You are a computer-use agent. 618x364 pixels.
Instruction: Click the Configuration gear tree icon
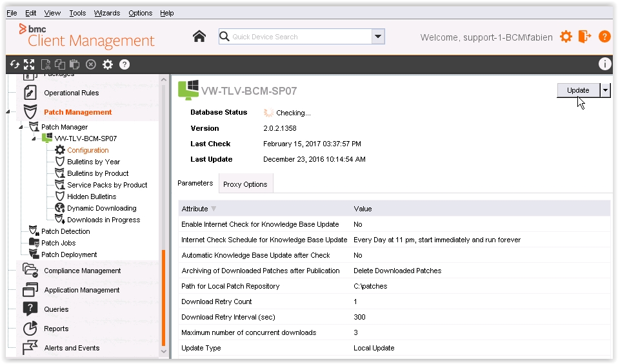click(x=59, y=150)
